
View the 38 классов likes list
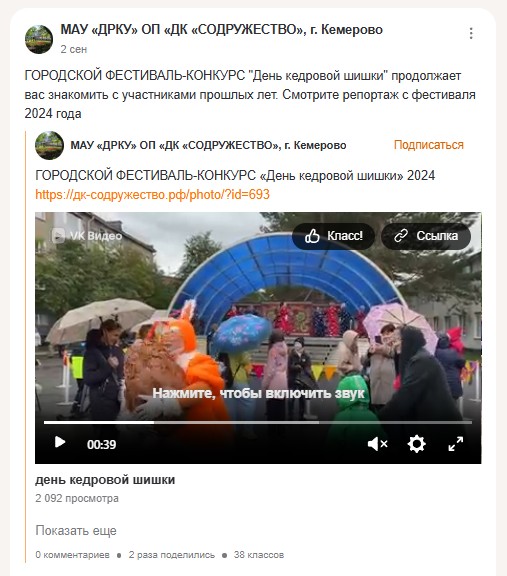[259, 555]
